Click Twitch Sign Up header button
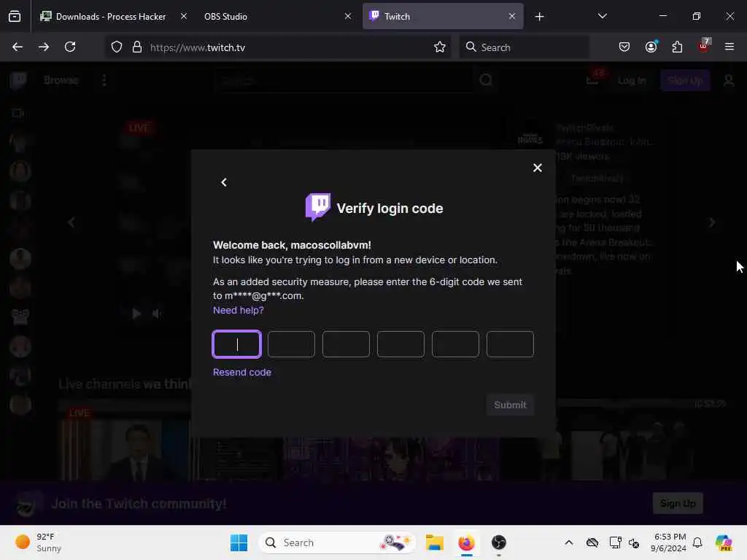The image size is (747, 560). [685, 80]
